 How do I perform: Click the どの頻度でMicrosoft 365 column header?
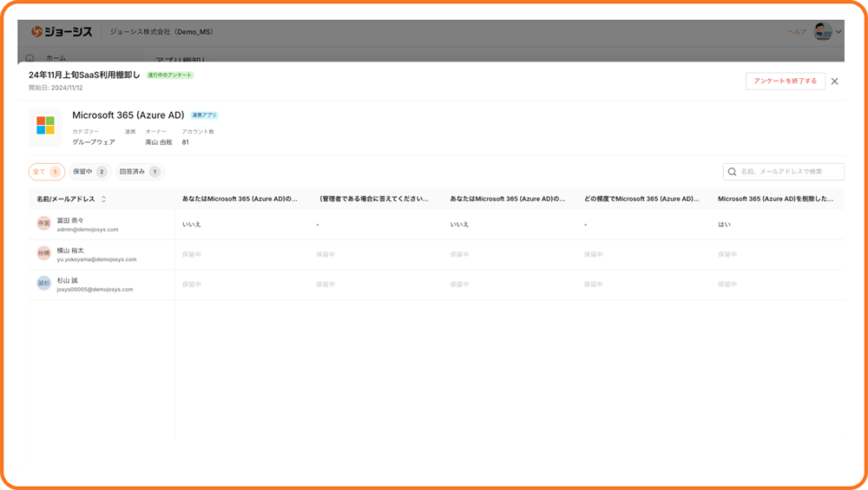641,199
